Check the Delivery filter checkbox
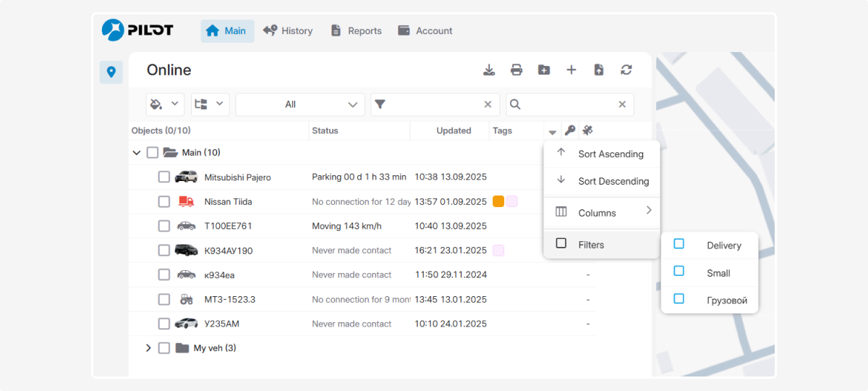 coord(678,245)
